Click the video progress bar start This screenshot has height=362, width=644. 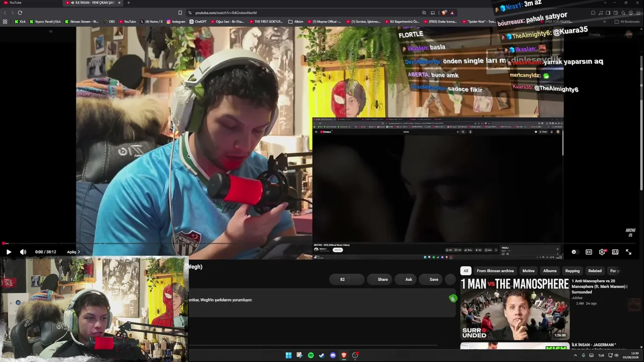click(x=4, y=243)
